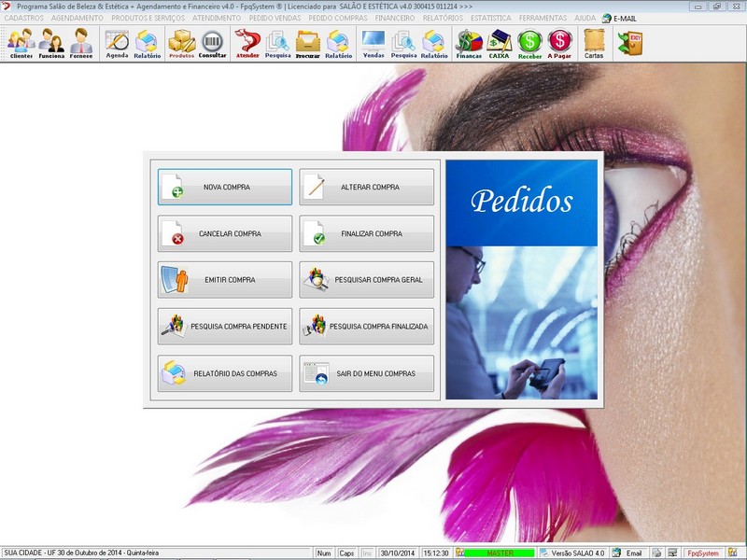Image resolution: width=747 pixels, height=560 pixels.
Task: Click the PESQUISA COMPRA FINALIZADA button
Action: click(367, 327)
